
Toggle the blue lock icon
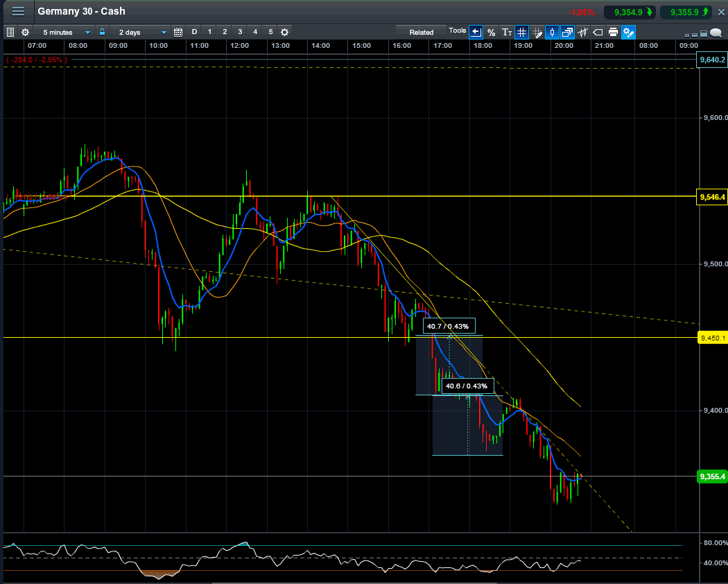pyautogui.click(x=103, y=32)
